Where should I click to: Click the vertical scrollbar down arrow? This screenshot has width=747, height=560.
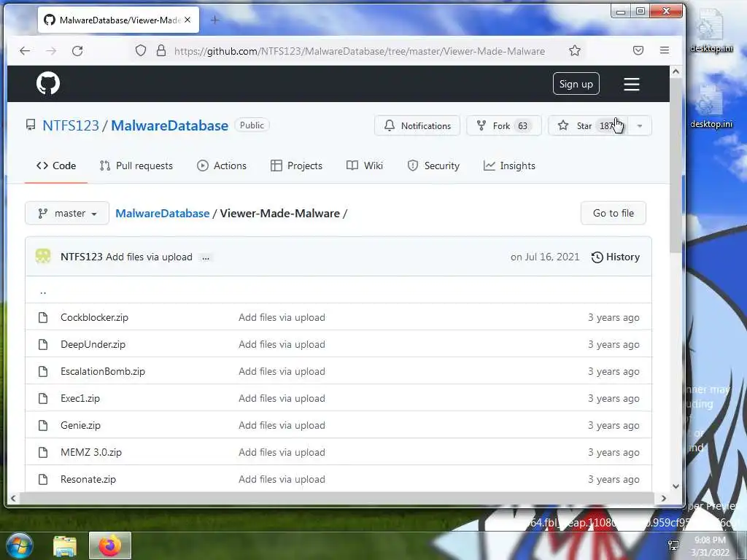(676, 486)
